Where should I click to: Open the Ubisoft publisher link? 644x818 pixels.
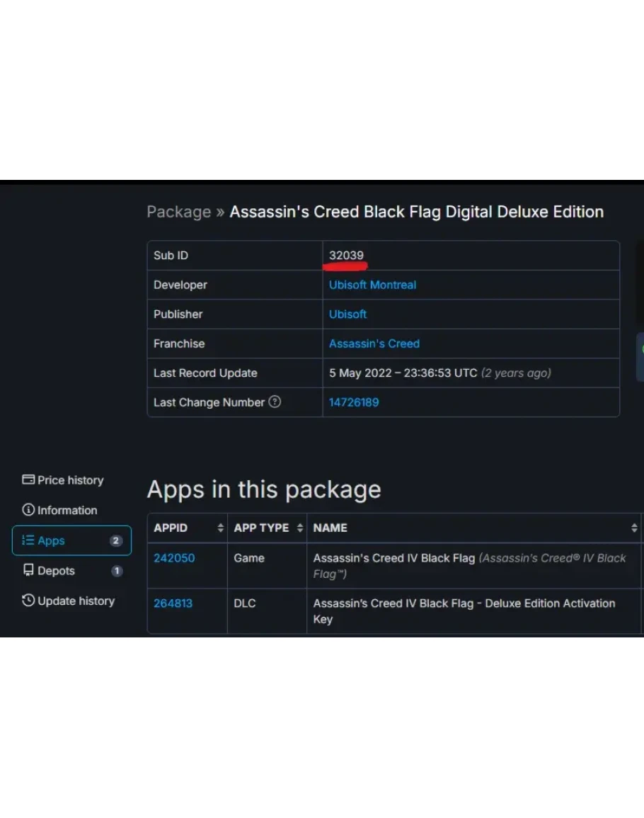pos(347,314)
